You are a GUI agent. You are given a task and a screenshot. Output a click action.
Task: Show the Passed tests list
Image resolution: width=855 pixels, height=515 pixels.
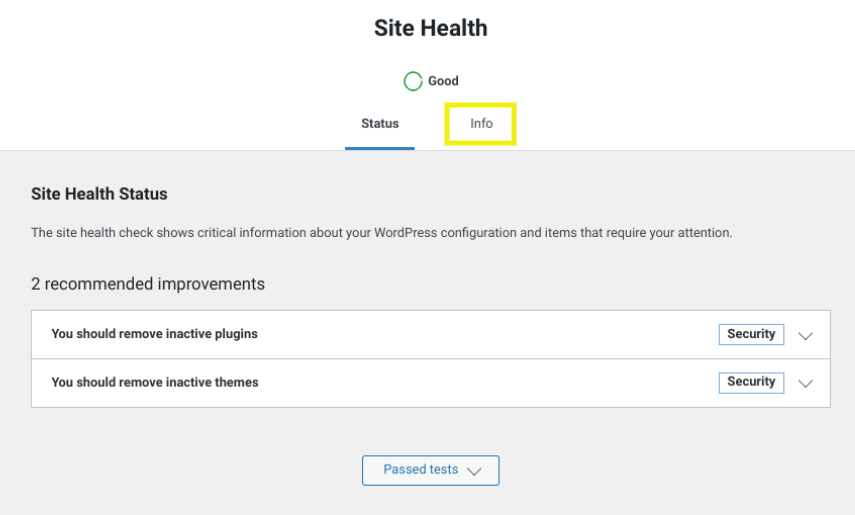pos(431,470)
